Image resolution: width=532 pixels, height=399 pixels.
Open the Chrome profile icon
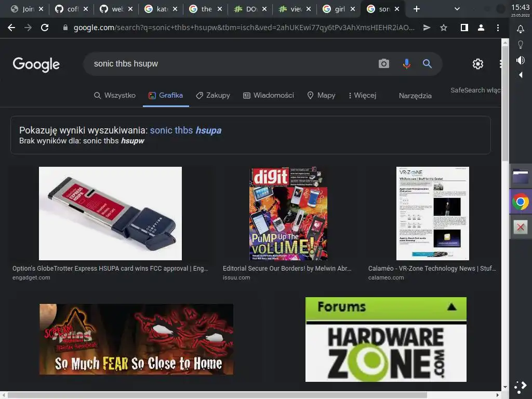(x=481, y=28)
